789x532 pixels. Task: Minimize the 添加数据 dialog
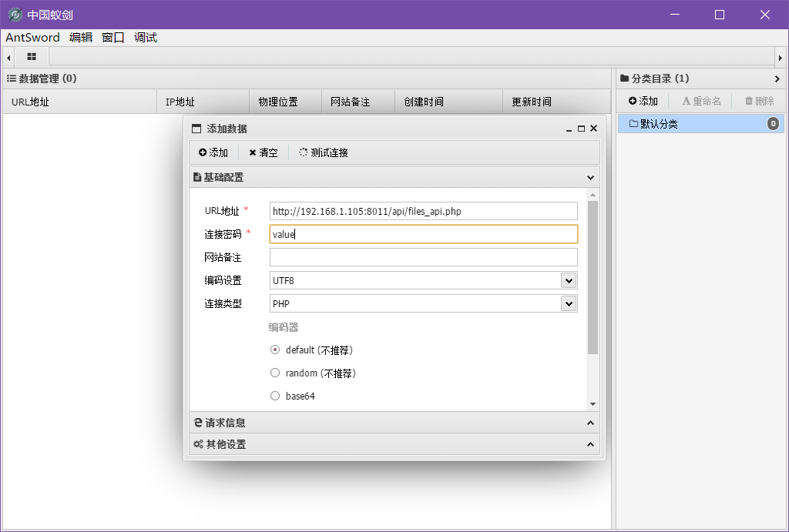(569, 129)
